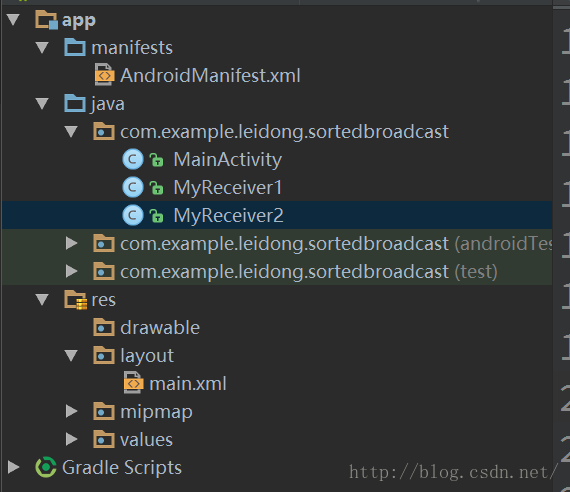The width and height of the screenshot is (570, 492).
Task: Click the app module icon
Action: coord(47,20)
